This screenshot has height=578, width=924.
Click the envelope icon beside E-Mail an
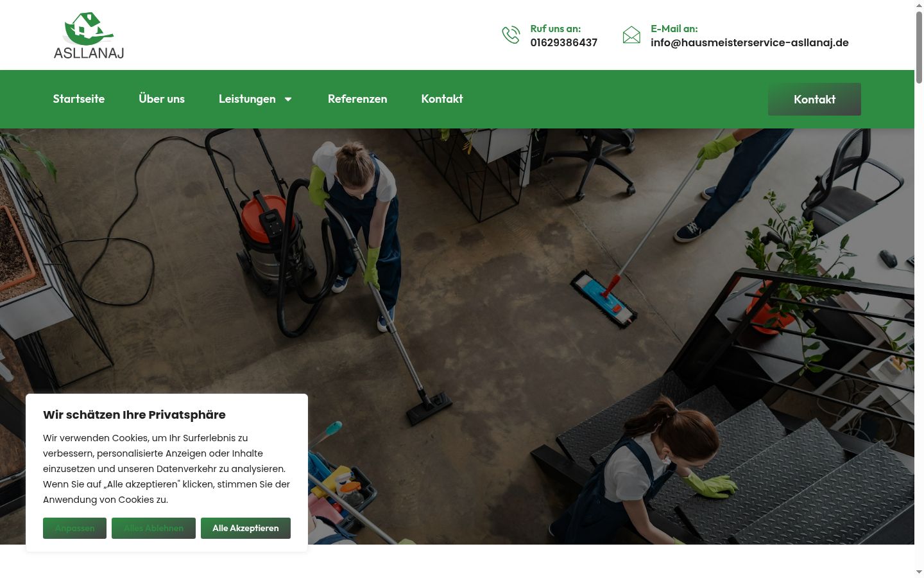coord(631,35)
